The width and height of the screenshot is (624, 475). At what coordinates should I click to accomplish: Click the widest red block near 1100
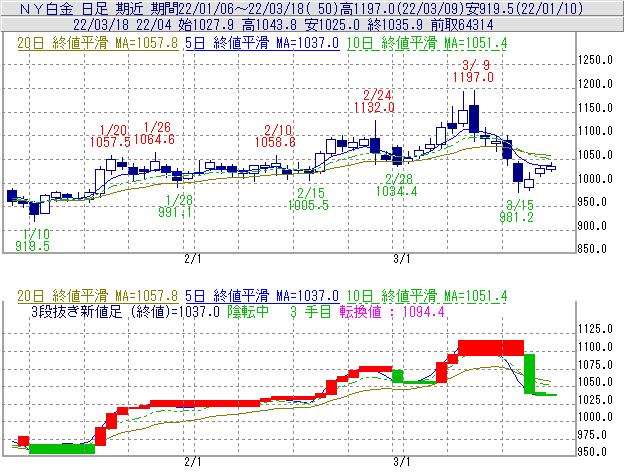(x=491, y=348)
